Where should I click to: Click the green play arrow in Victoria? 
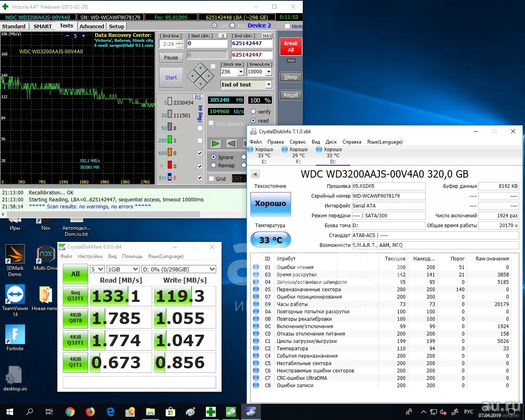click(x=215, y=143)
